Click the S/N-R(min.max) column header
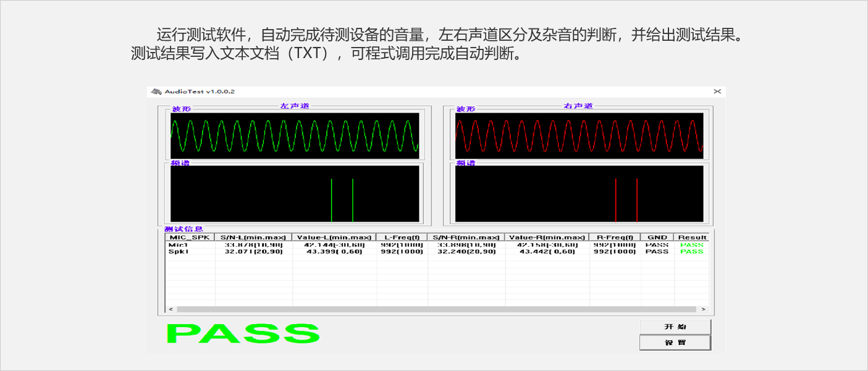Screen dimensions: 868x371 (x=466, y=237)
